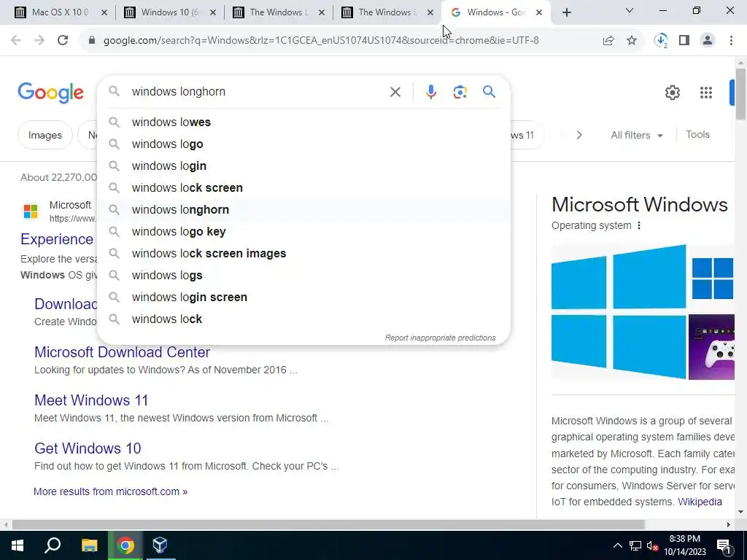Click the horizontal scrollbar at page bottom
This screenshot has height=560, width=747.
(328, 524)
